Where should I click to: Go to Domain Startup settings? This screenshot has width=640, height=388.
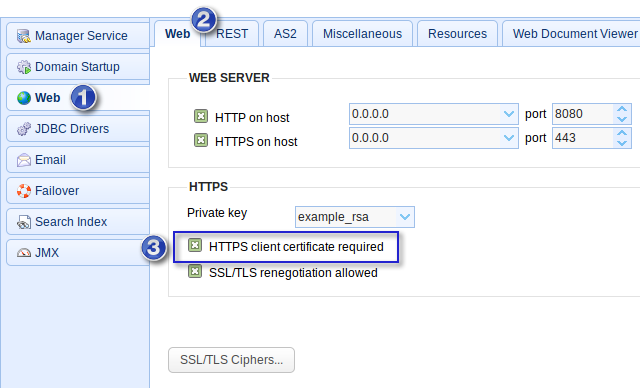[78, 67]
